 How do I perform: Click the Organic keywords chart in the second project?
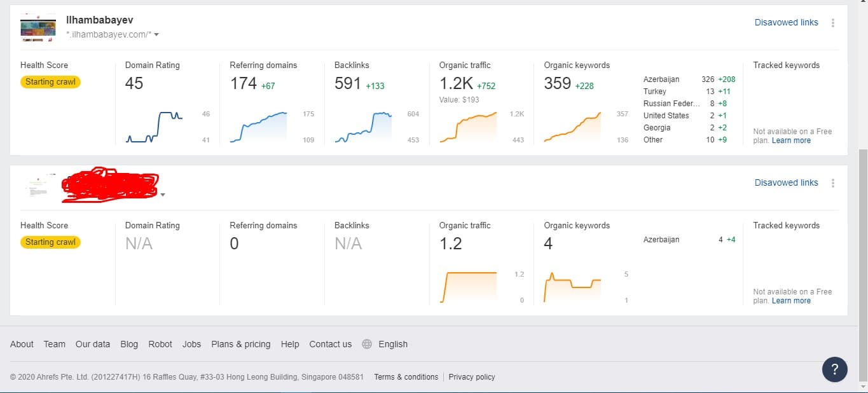(573, 287)
